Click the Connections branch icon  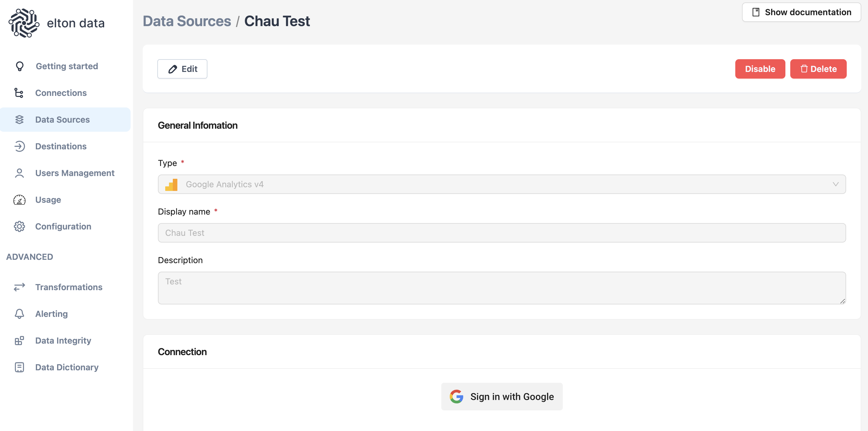19,93
